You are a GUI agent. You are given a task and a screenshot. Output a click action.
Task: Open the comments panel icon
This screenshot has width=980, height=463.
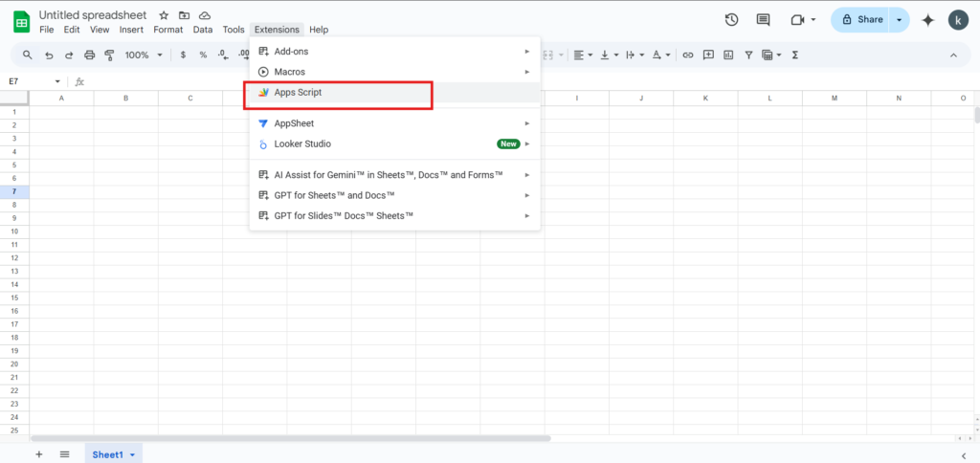point(763,20)
